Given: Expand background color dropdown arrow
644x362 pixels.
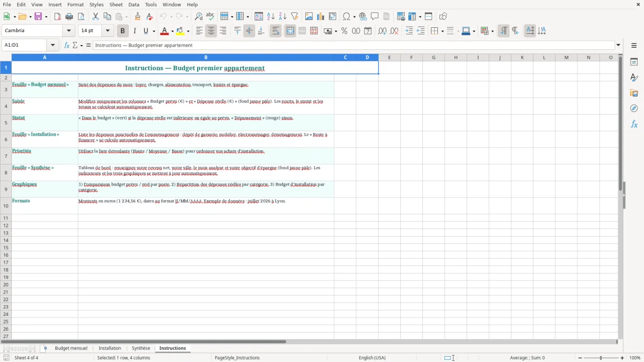Looking at the screenshot, I should pyautogui.click(x=188, y=31).
